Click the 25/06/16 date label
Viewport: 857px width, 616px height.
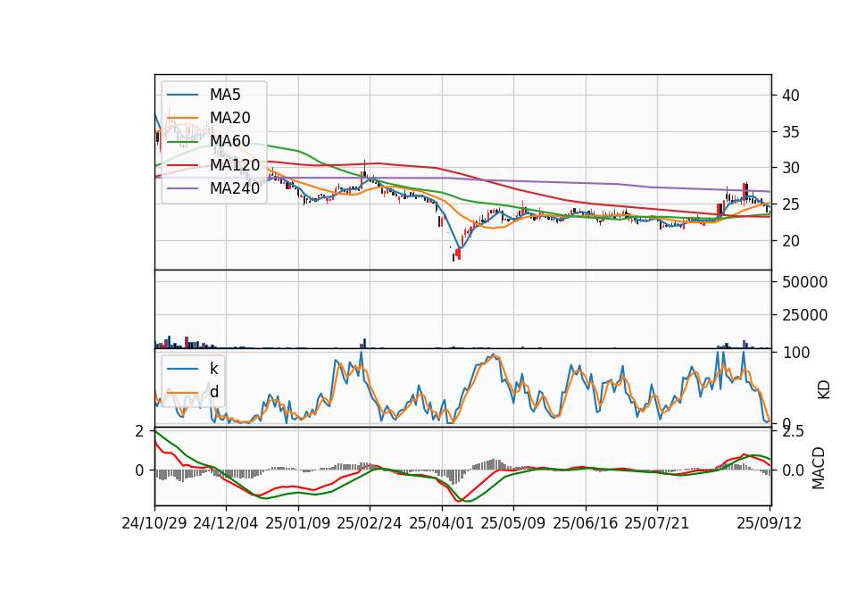click(586, 523)
